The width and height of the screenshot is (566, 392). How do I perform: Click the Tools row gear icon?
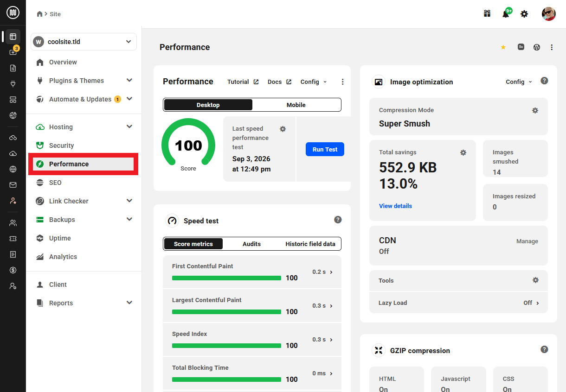[535, 280]
